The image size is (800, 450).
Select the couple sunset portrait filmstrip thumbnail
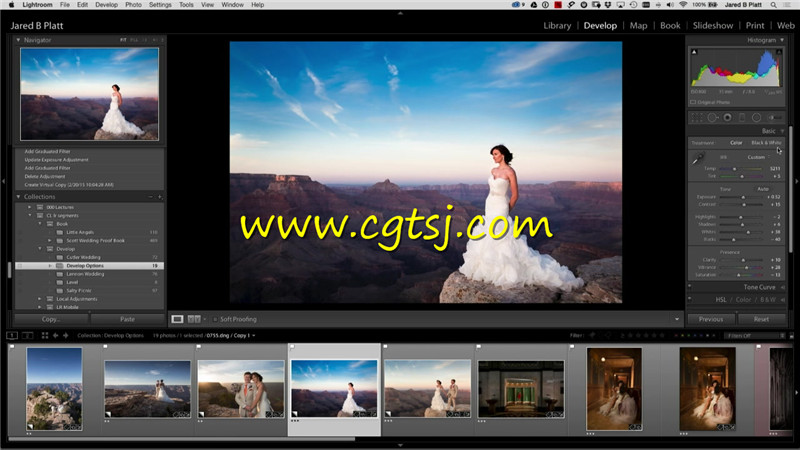point(241,389)
